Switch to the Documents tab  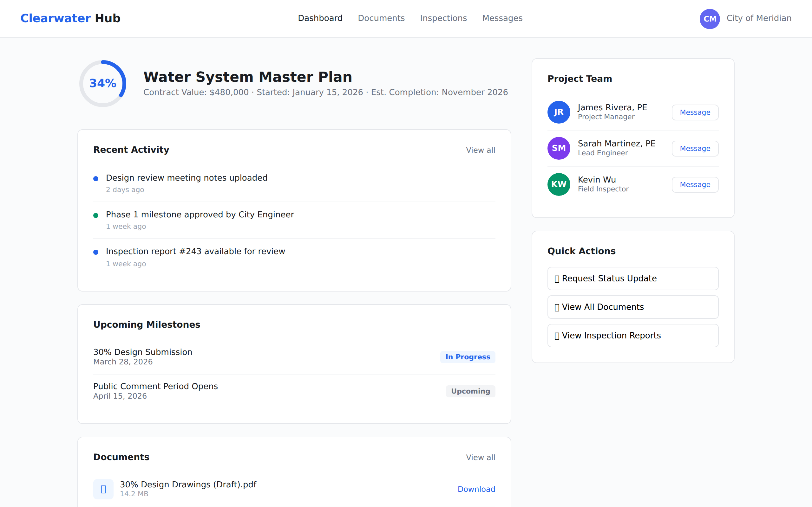click(381, 18)
